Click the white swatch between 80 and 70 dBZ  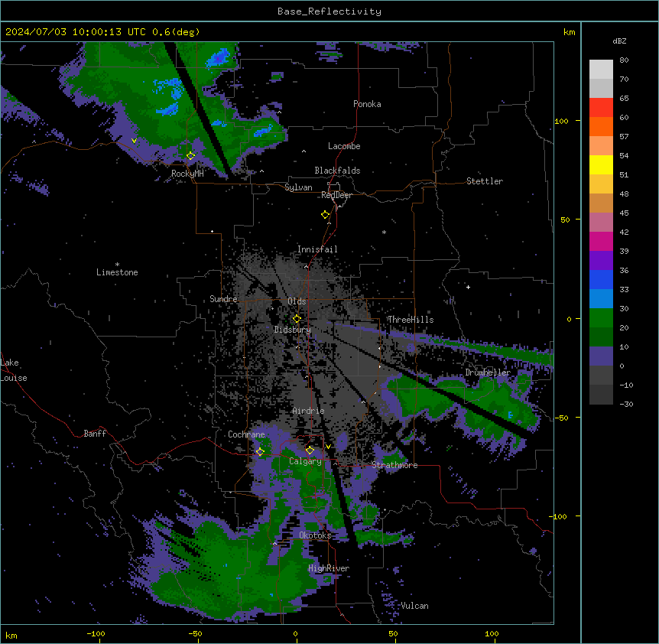pyautogui.click(x=601, y=70)
